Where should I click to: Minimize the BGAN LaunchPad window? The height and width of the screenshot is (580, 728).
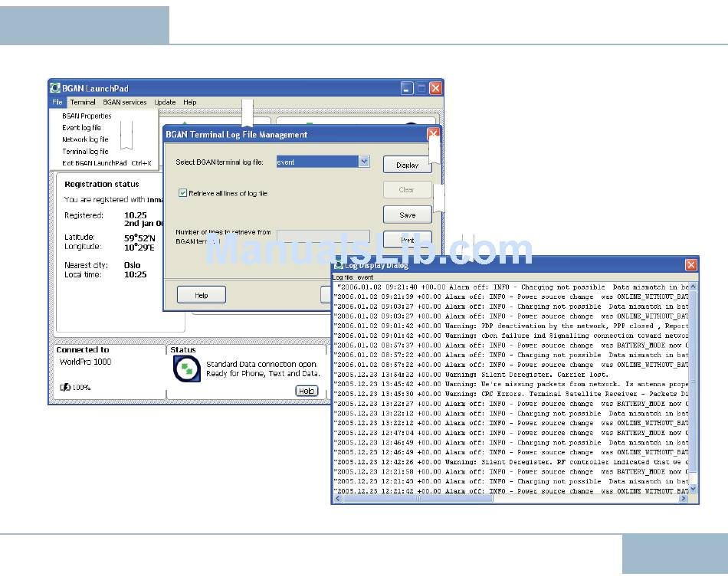[x=407, y=88]
